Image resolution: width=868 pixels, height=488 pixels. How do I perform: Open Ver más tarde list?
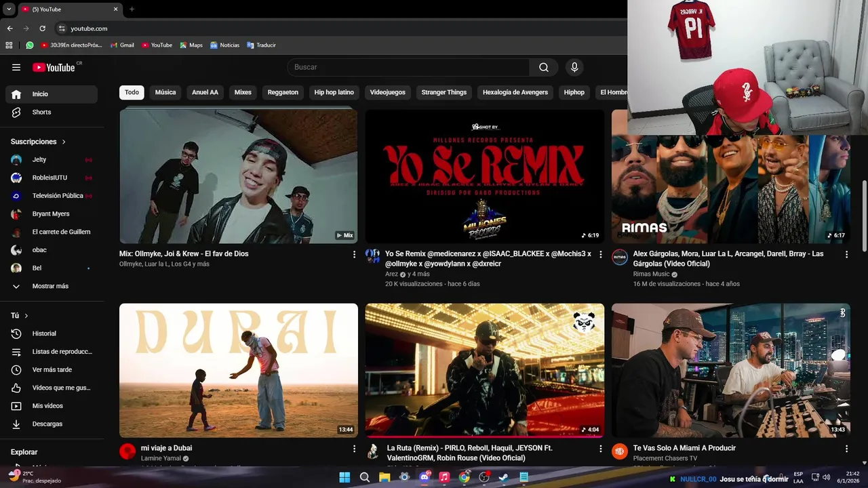click(x=52, y=369)
